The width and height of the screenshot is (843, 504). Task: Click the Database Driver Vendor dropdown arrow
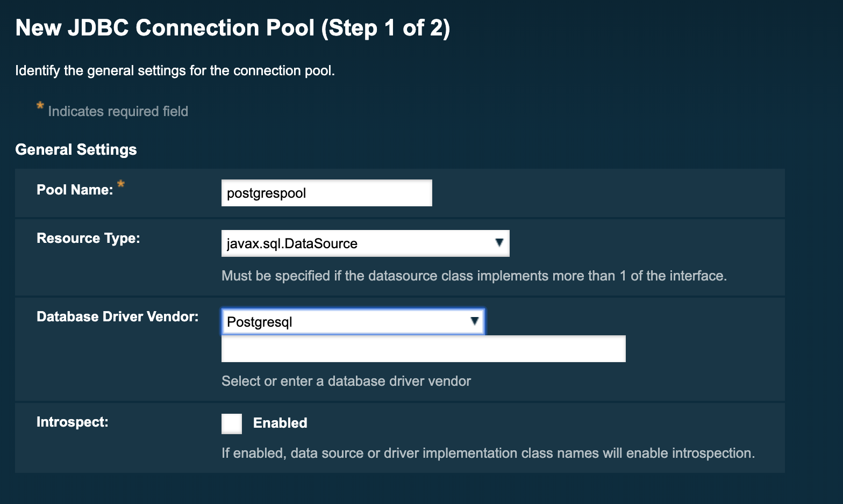point(474,321)
